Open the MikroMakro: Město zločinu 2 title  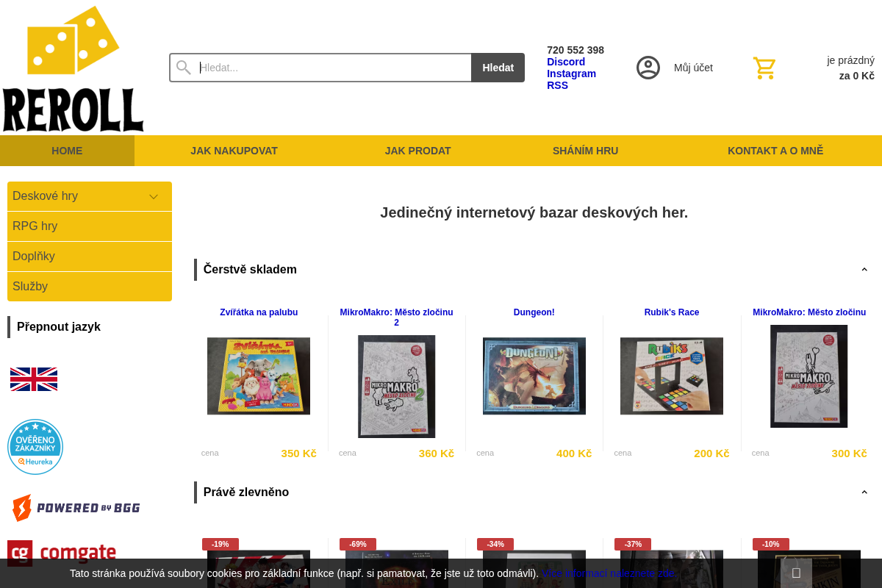(397, 318)
